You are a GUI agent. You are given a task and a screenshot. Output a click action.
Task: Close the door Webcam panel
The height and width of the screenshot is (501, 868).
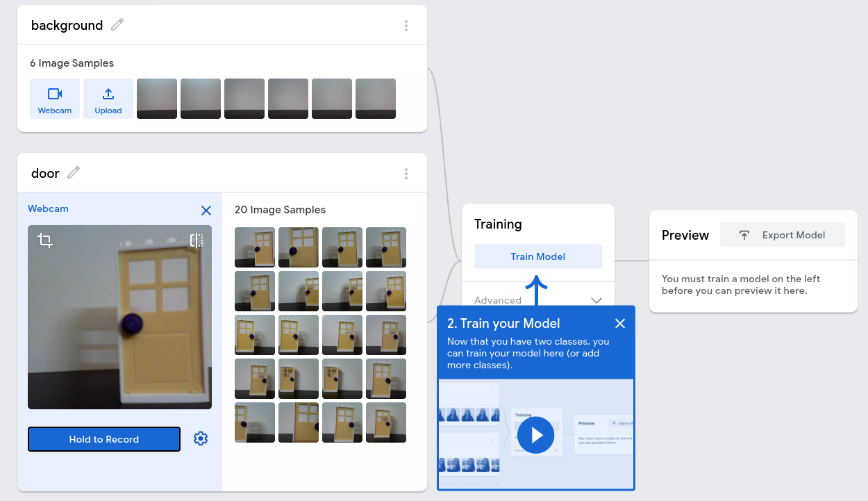point(206,210)
